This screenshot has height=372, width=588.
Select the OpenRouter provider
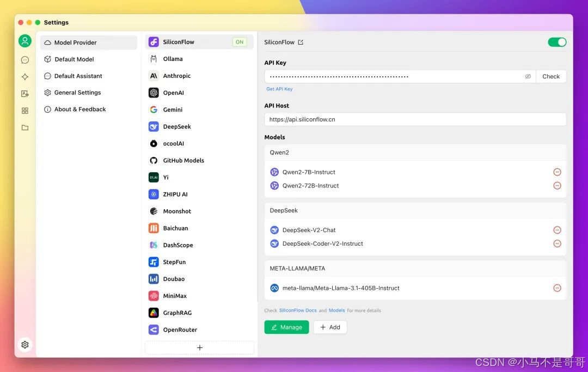[199, 330]
